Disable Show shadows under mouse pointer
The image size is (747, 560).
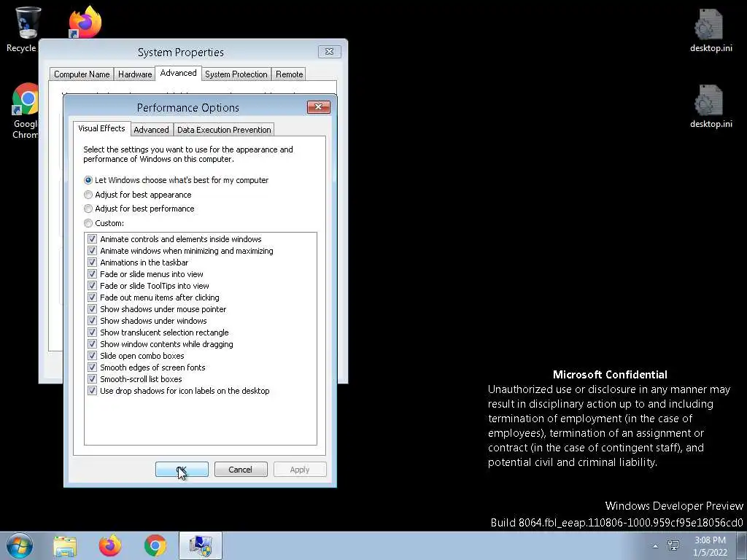pyautogui.click(x=92, y=309)
